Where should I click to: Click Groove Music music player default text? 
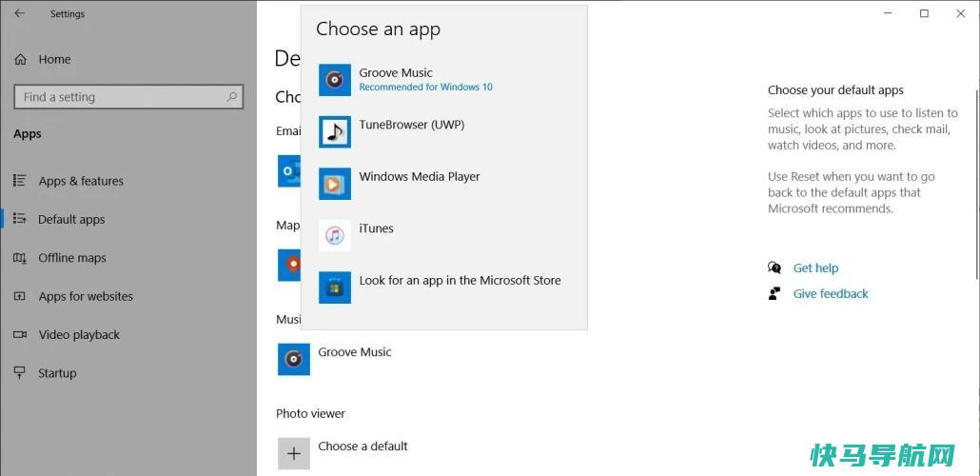tap(354, 351)
